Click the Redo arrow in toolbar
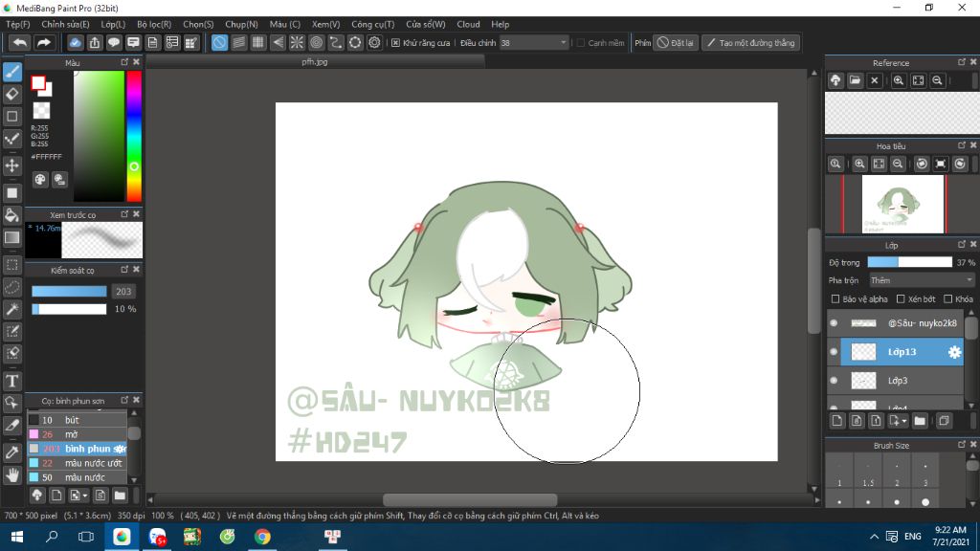Image resolution: width=980 pixels, height=551 pixels. coord(44,42)
